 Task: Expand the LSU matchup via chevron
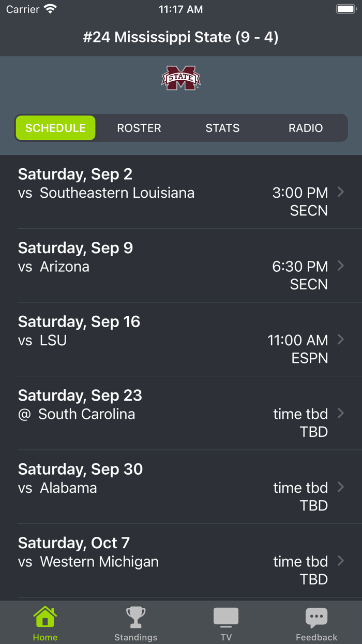[341, 340]
